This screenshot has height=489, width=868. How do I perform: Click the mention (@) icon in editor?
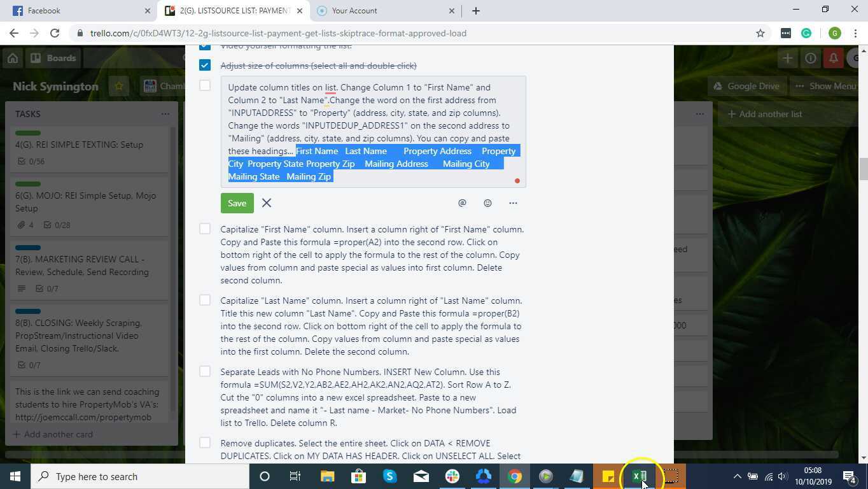pyautogui.click(x=462, y=203)
